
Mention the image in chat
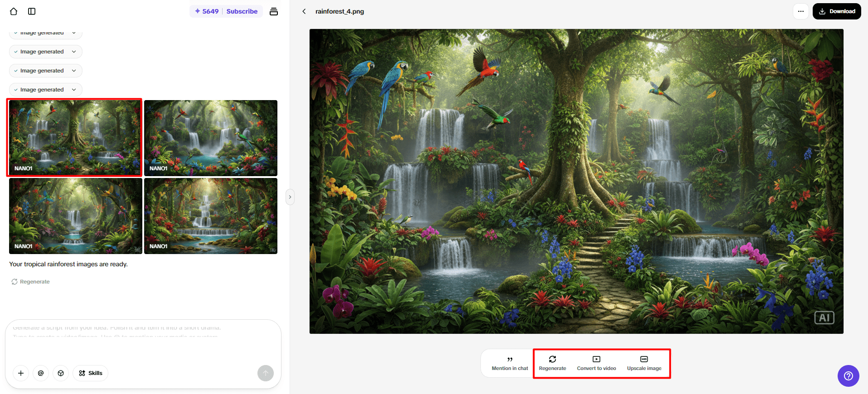tap(510, 363)
